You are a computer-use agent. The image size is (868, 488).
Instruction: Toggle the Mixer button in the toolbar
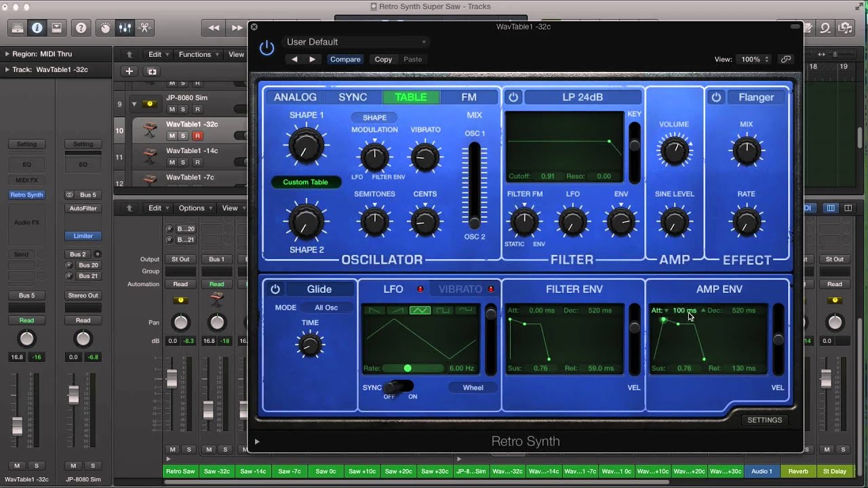tap(125, 28)
